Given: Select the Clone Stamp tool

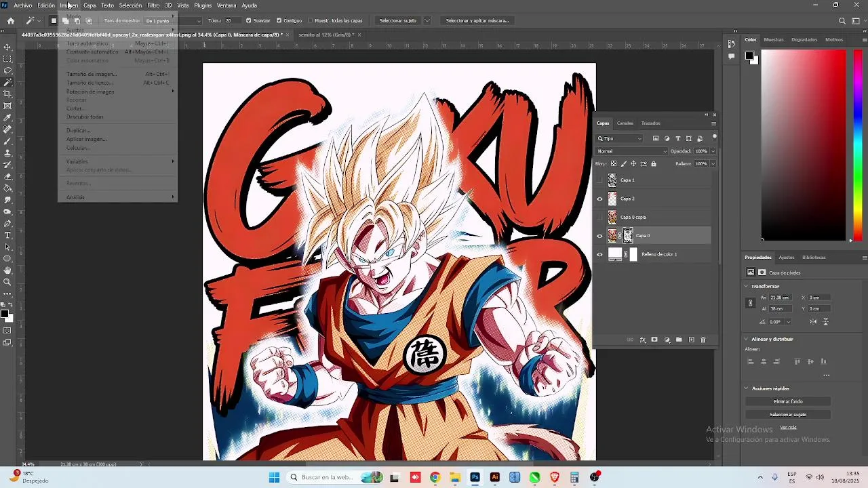Looking at the screenshot, I should (x=7, y=153).
